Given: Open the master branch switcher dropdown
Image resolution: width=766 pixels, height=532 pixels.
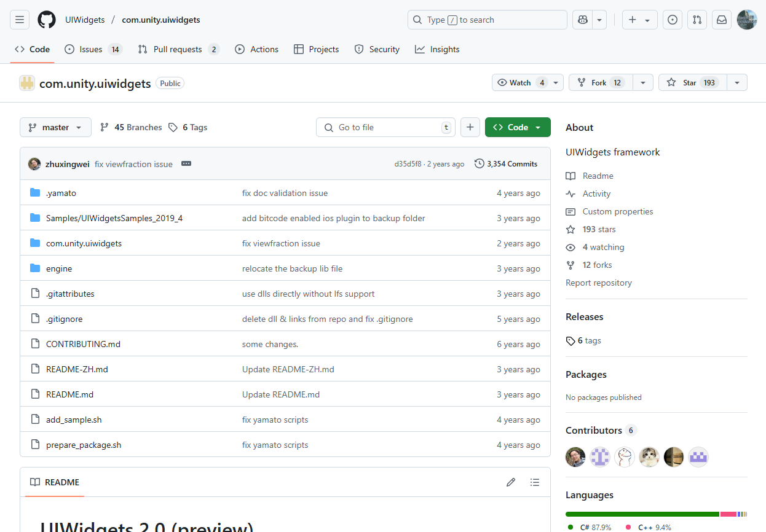Looking at the screenshot, I should 55,127.
